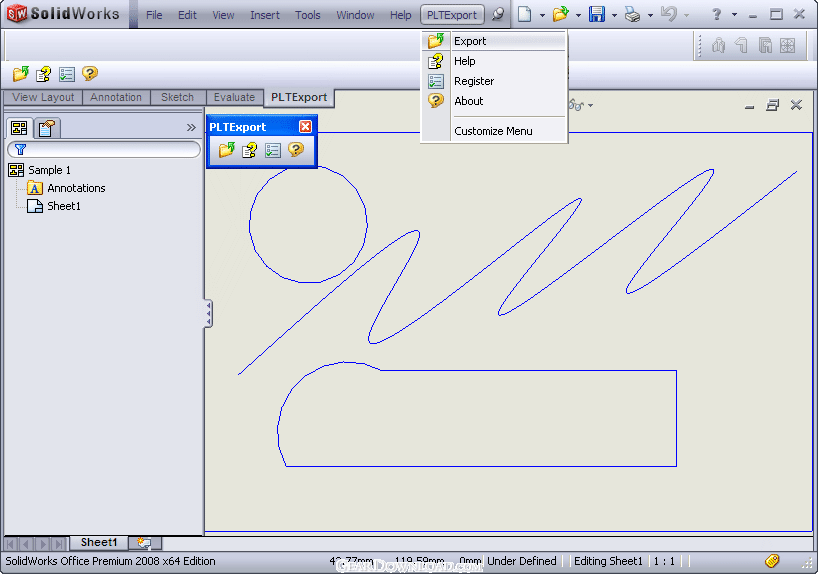Click the third grayed icon in the top-right toolbar
The width and height of the screenshot is (818, 574).
(x=765, y=45)
